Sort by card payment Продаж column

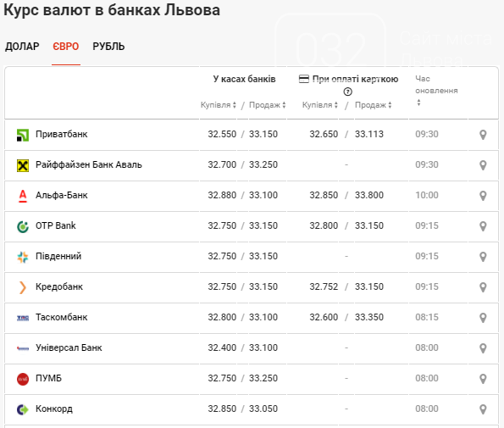pos(374,105)
